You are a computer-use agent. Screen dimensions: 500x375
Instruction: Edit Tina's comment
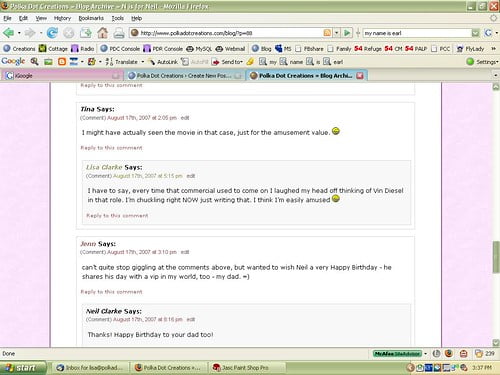click(x=185, y=118)
